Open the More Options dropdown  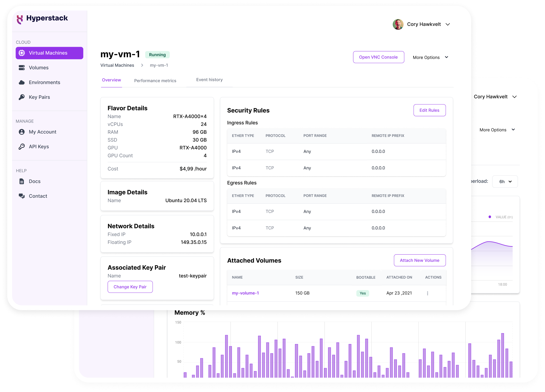point(430,57)
